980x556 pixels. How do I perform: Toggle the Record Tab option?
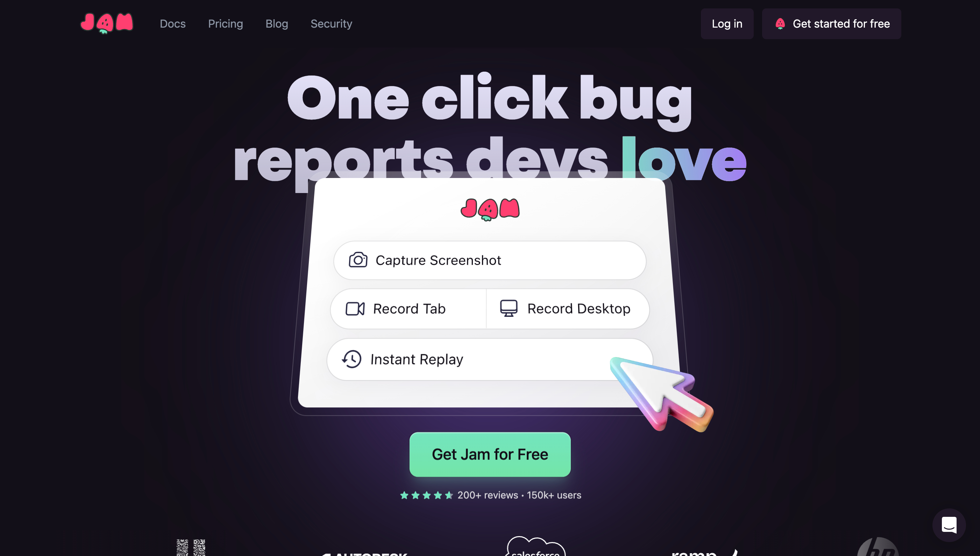pos(407,309)
